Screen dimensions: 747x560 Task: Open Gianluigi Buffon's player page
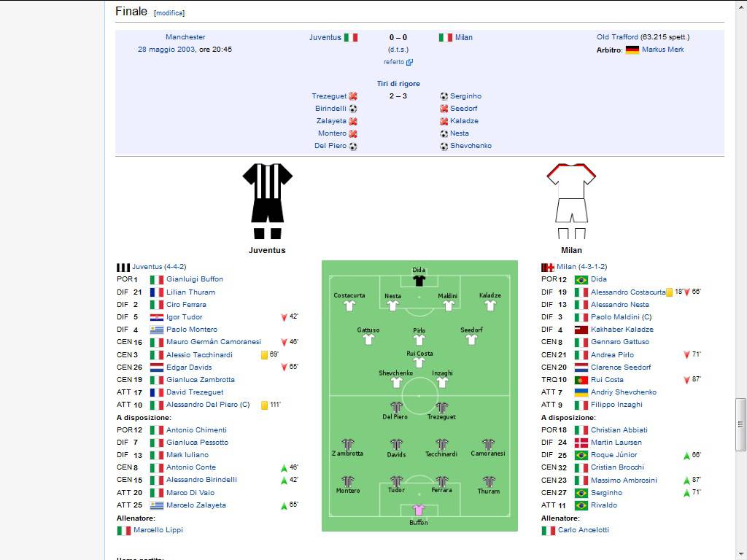[194, 279]
